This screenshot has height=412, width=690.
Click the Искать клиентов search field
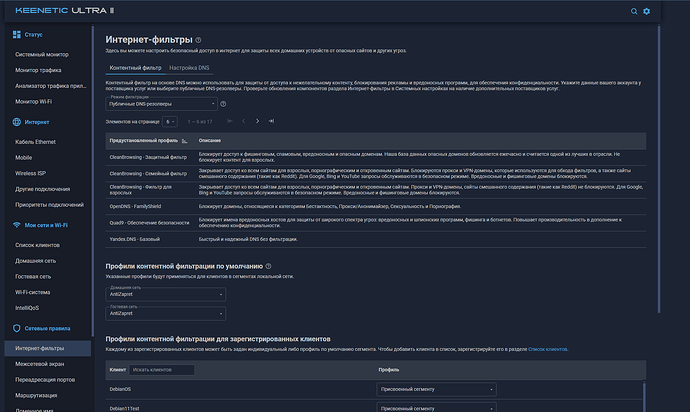point(161,370)
